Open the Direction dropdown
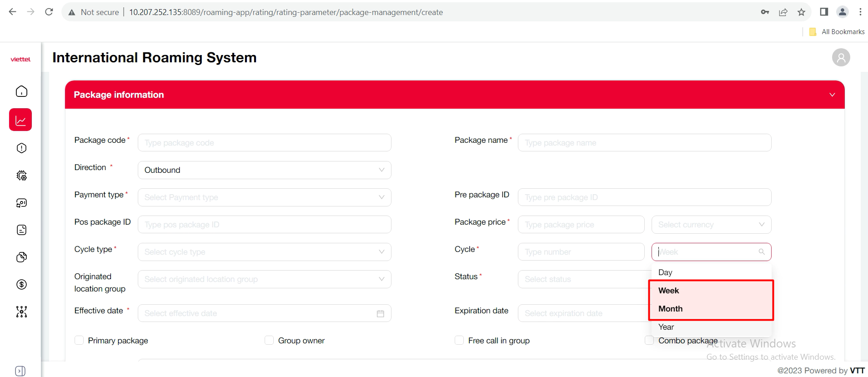868x377 pixels. (x=264, y=170)
